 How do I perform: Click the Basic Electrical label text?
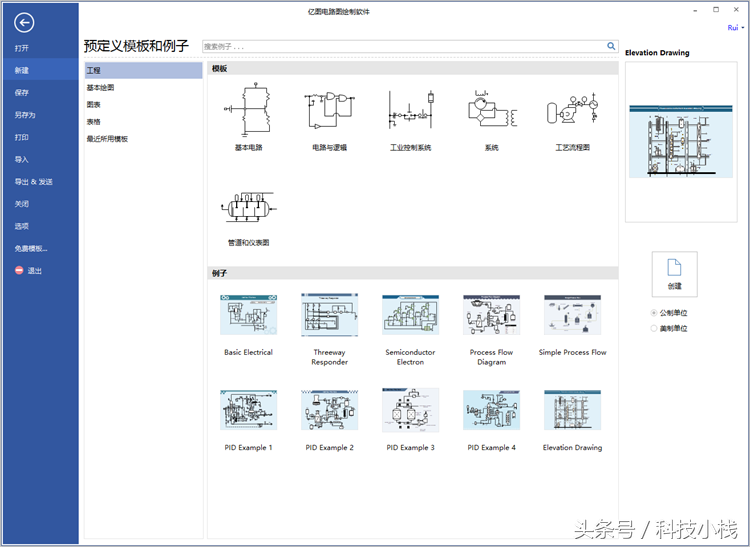[248, 352]
